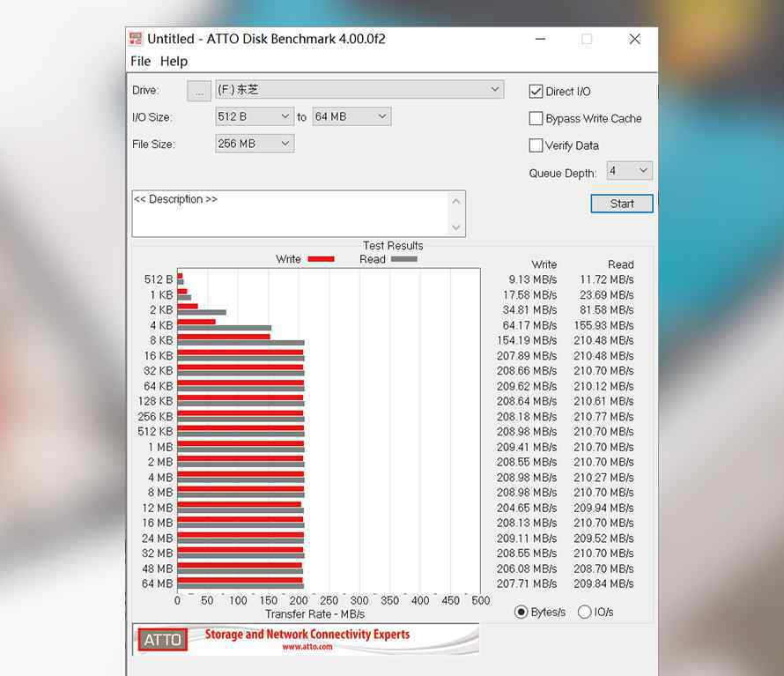Click the Description scroll down arrow
Viewport: 784px width, 676px height.
(x=456, y=227)
